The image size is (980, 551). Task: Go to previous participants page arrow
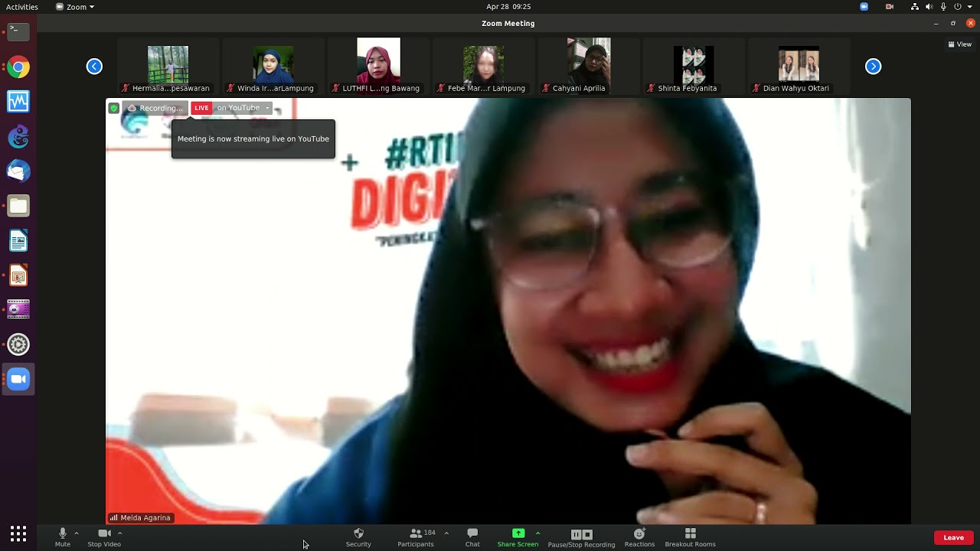(x=94, y=67)
